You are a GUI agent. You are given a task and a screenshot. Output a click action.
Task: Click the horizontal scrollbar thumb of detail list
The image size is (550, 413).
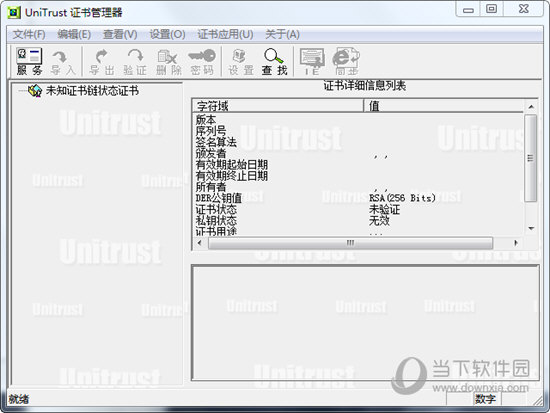[350, 243]
